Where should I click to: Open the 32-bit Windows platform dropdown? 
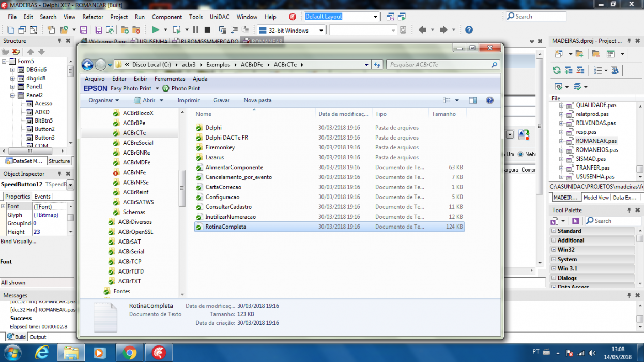tap(321, 31)
